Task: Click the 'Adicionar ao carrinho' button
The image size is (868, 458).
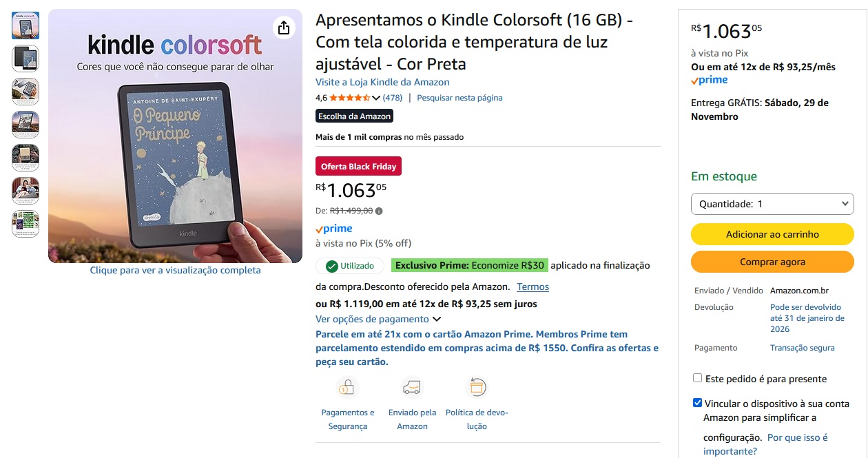Action: tap(772, 234)
